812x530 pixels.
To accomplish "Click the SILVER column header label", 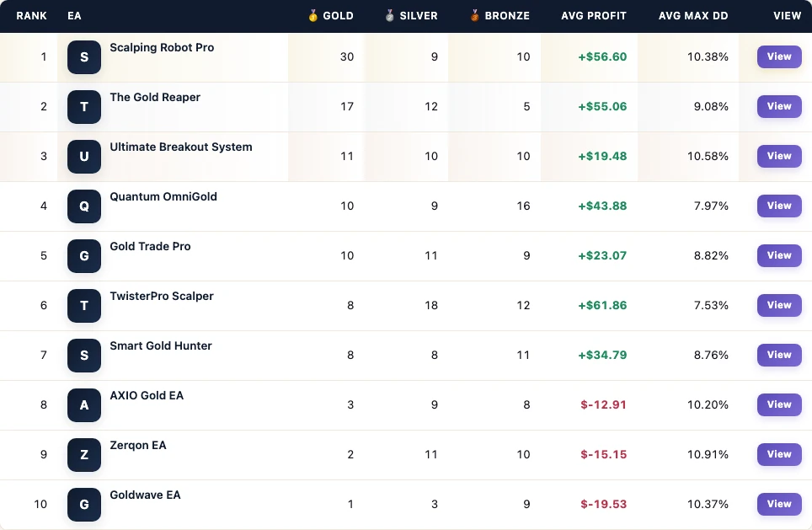I will [419, 15].
